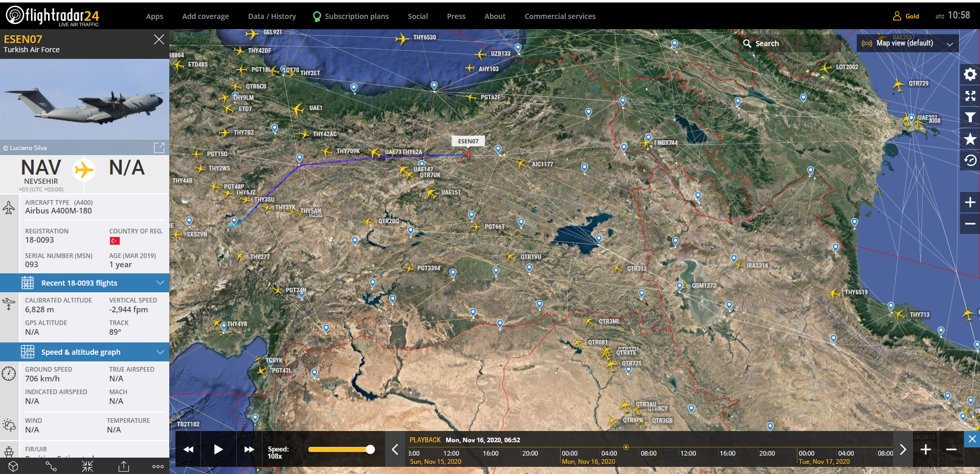Click registration 18-0093
The image size is (980, 474).
(39, 240)
